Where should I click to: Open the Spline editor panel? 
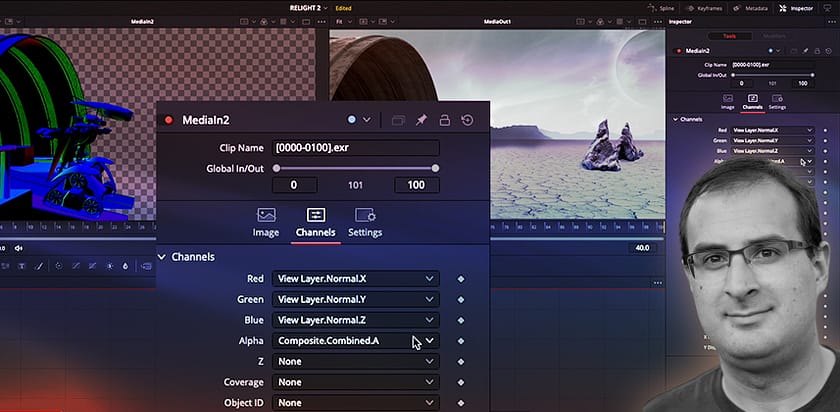[x=660, y=8]
